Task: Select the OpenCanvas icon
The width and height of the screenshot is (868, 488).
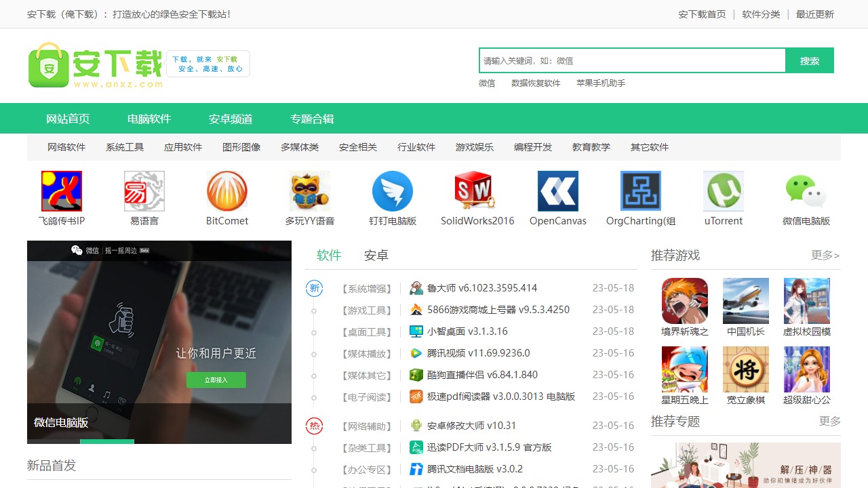Action: click(x=557, y=190)
